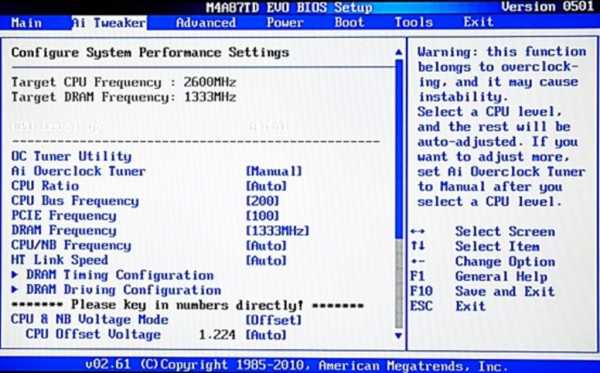Select the Exit tab
600x373 pixels.
coord(478,23)
